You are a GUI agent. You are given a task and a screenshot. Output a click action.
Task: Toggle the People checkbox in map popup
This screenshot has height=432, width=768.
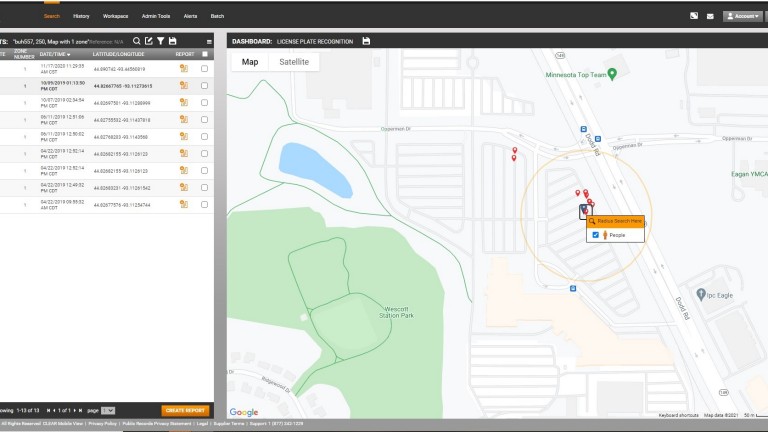(x=596, y=235)
